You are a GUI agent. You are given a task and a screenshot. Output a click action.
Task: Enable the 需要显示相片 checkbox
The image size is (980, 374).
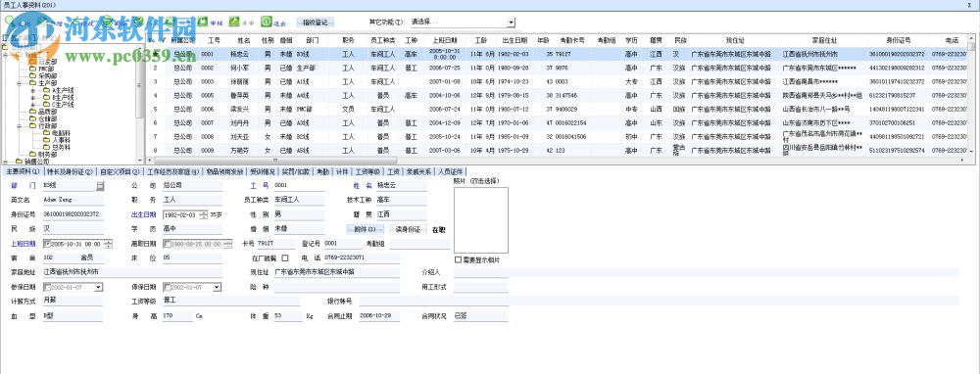(458, 259)
